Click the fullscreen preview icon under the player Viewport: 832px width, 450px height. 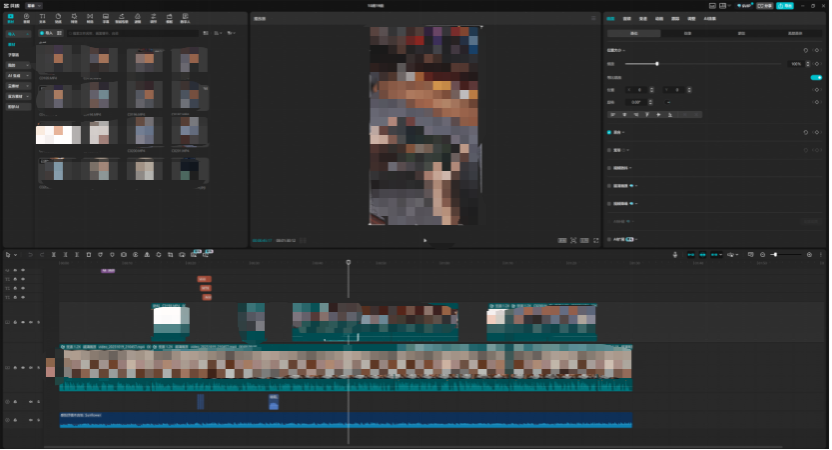point(596,240)
